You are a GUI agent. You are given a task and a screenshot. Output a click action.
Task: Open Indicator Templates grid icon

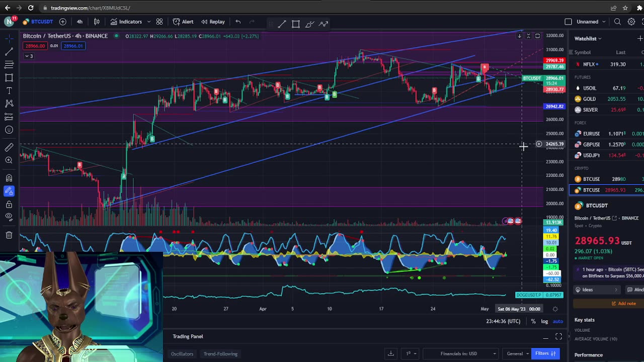(159, 22)
